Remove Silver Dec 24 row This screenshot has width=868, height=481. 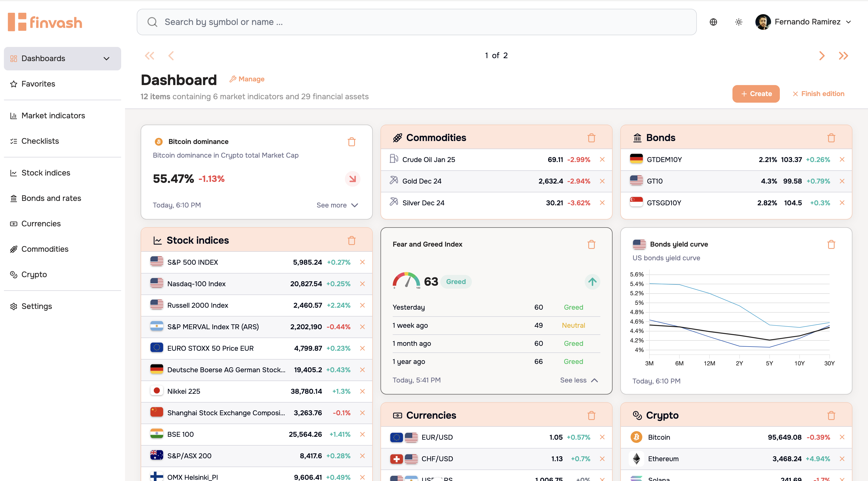602,203
